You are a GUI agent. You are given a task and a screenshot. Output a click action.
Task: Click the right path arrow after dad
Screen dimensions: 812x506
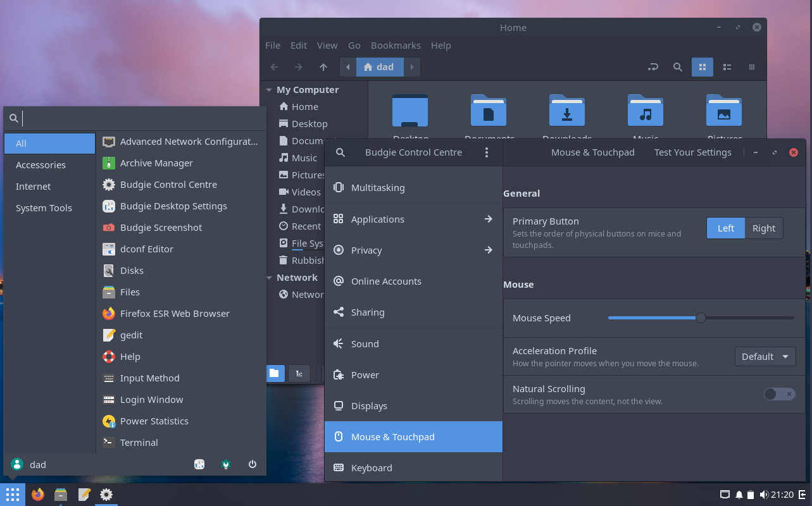(412, 67)
